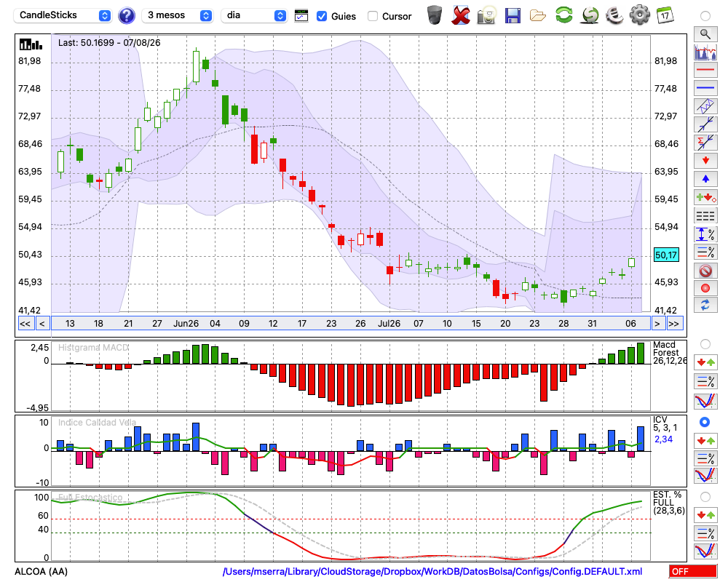Toggle the Guies checkbox
The width and height of the screenshot is (728, 582).
[x=321, y=16]
